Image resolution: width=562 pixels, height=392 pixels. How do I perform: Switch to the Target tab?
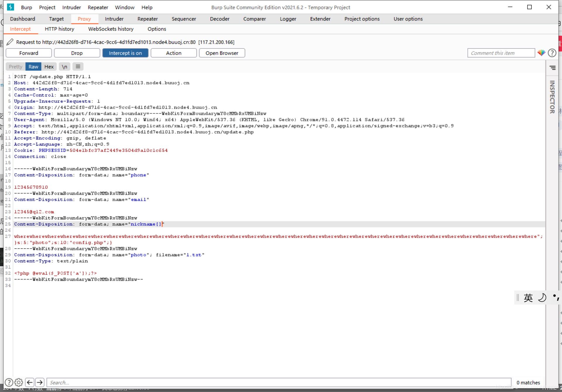coord(56,19)
